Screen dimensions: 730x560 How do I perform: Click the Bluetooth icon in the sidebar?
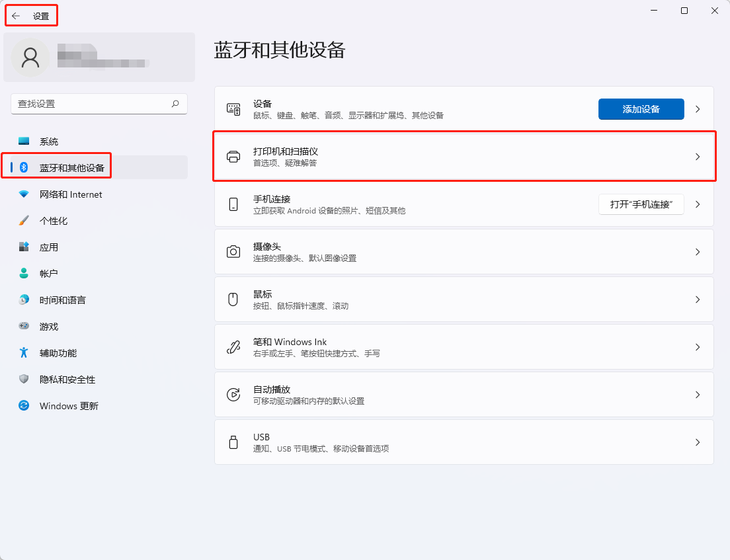pyautogui.click(x=24, y=167)
